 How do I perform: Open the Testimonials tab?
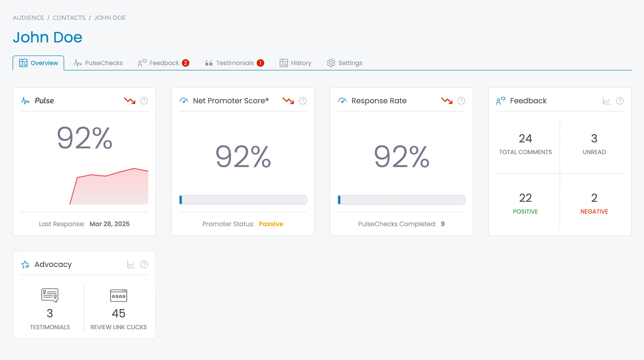[235, 63]
